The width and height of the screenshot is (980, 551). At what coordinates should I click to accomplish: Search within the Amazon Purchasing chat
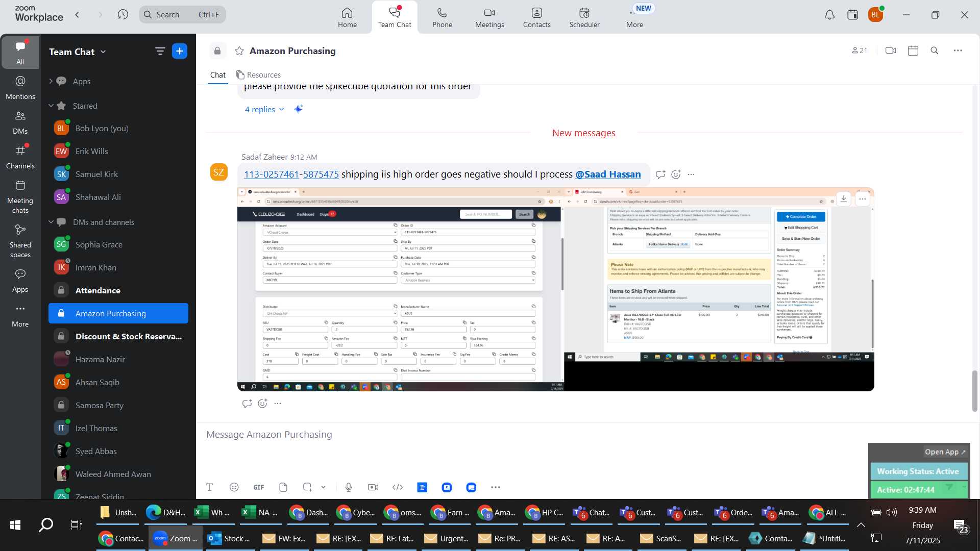(935, 51)
